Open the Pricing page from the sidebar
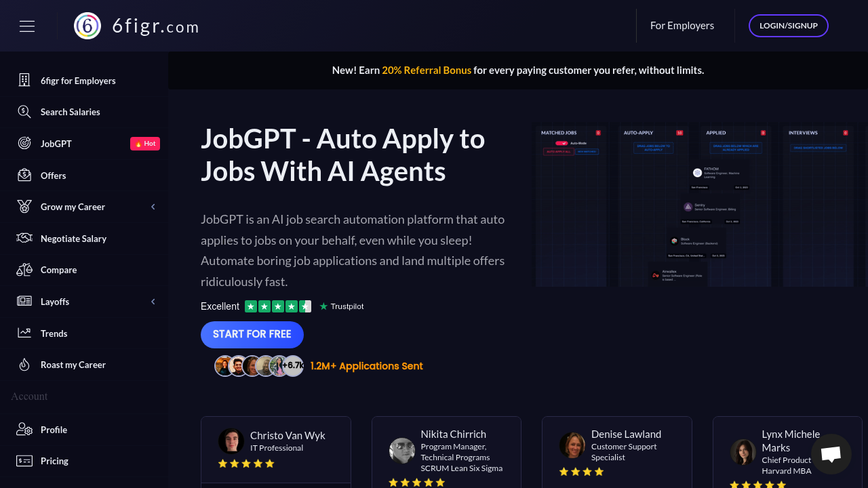 click(x=24, y=461)
